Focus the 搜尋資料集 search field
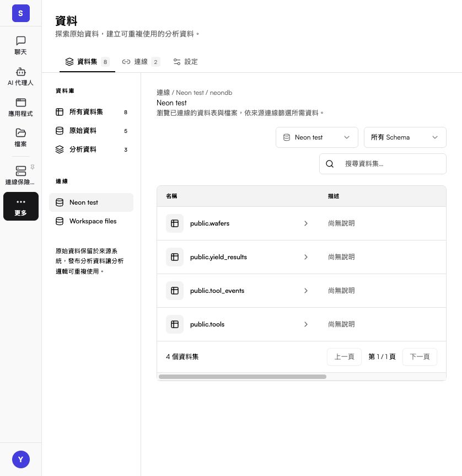Screen dimensions: 462x476 click(383, 164)
